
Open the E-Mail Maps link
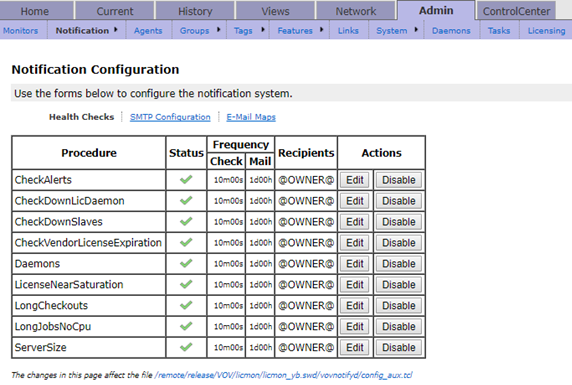(x=251, y=117)
